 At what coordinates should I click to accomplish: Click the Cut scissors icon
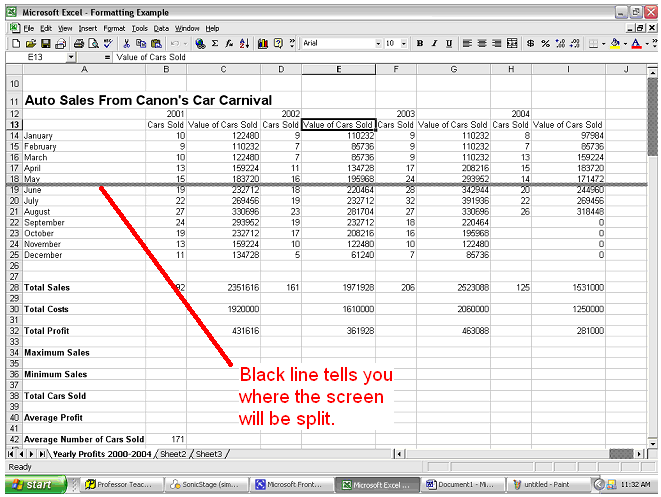point(127,44)
